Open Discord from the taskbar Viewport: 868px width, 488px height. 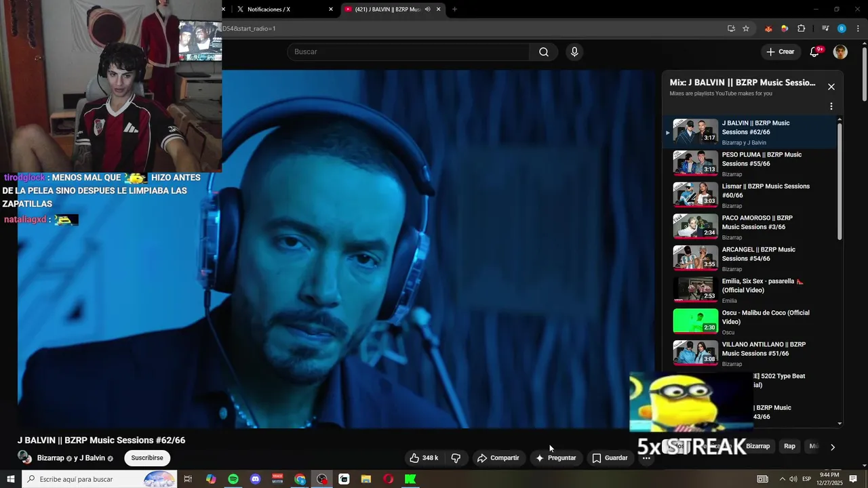point(256,479)
